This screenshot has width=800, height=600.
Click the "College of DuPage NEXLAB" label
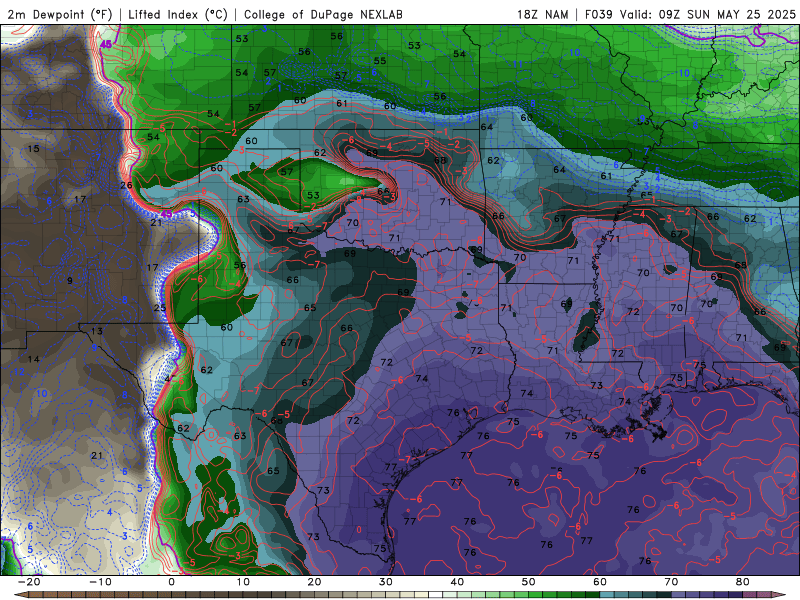point(323,14)
